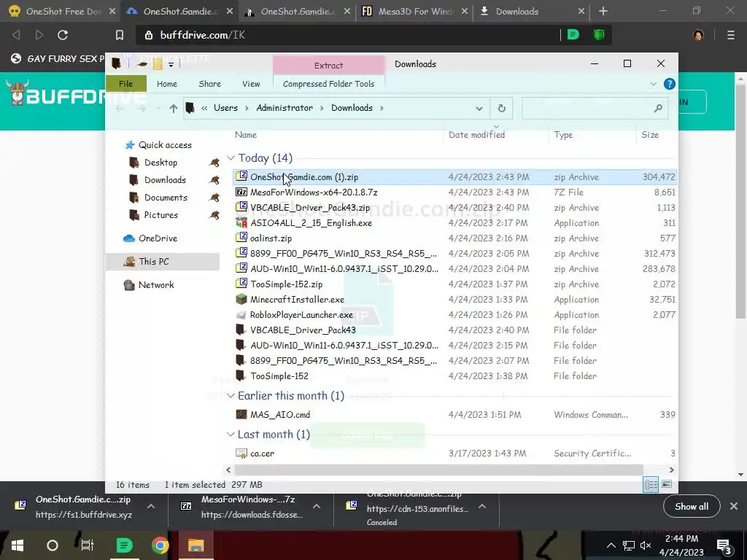This screenshot has height=560, width=747.
Task: Click Administrator in the breadcrumb path
Action: (285, 108)
